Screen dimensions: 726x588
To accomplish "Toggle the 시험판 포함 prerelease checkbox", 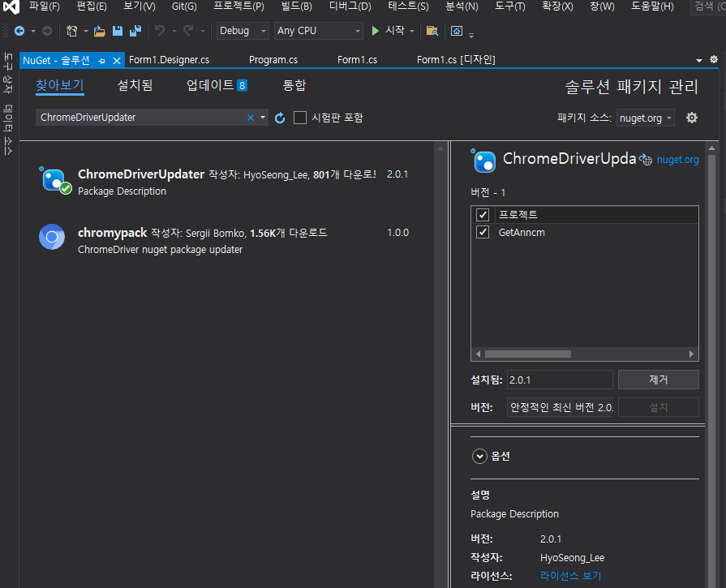I will tap(300, 118).
